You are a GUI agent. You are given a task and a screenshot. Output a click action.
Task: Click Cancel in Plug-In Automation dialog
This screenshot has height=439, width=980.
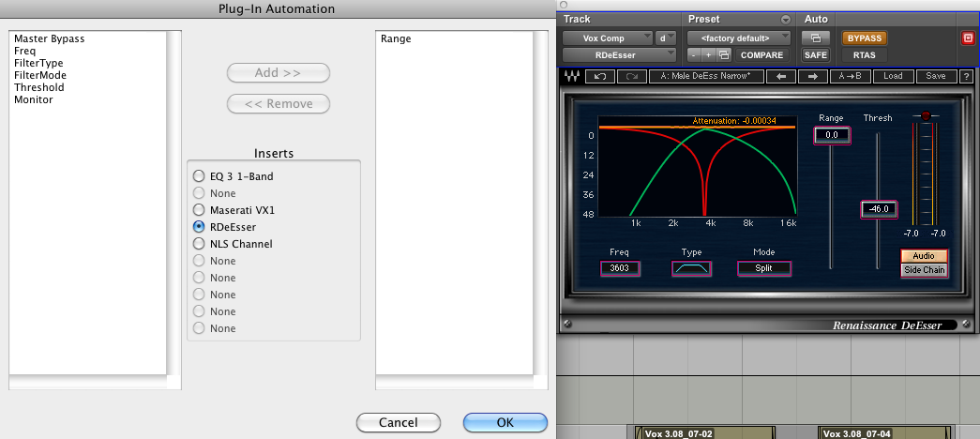tap(399, 422)
